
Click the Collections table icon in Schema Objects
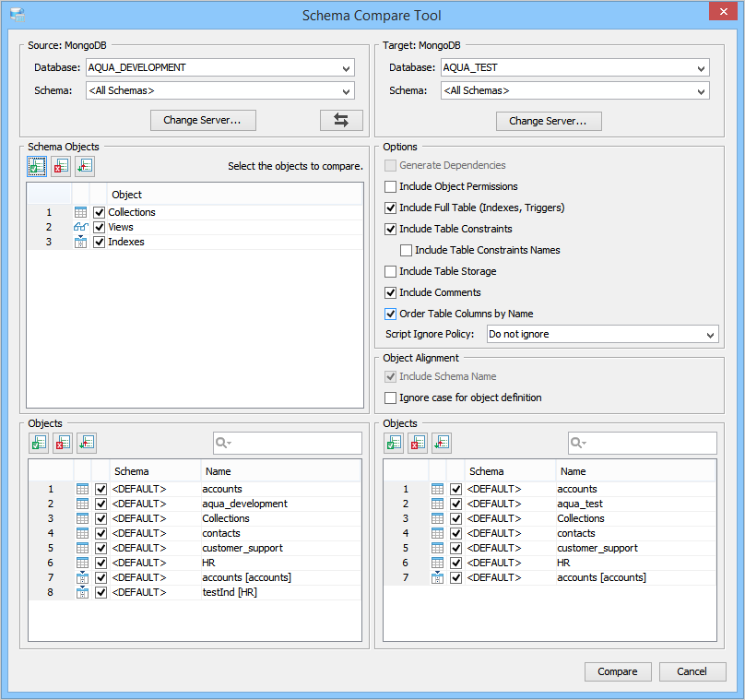click(81, 212)
